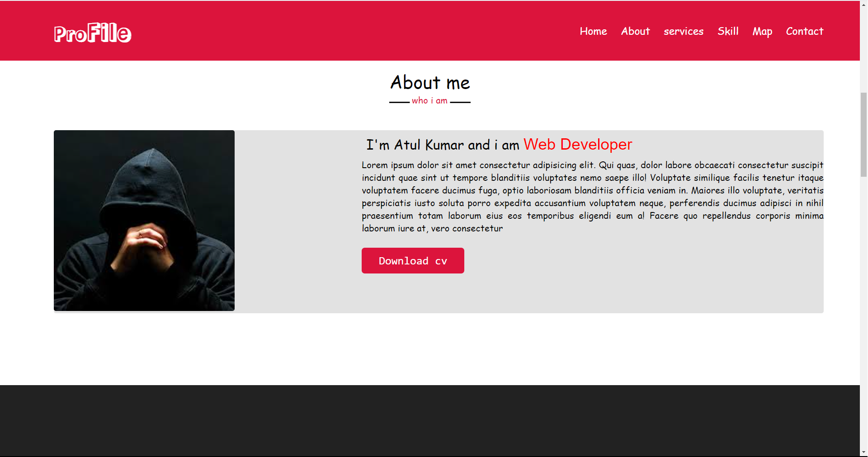The height and width of the screenshot is (457, 868).
Task: Open the Map section link
Action: (x=763, y=31)
